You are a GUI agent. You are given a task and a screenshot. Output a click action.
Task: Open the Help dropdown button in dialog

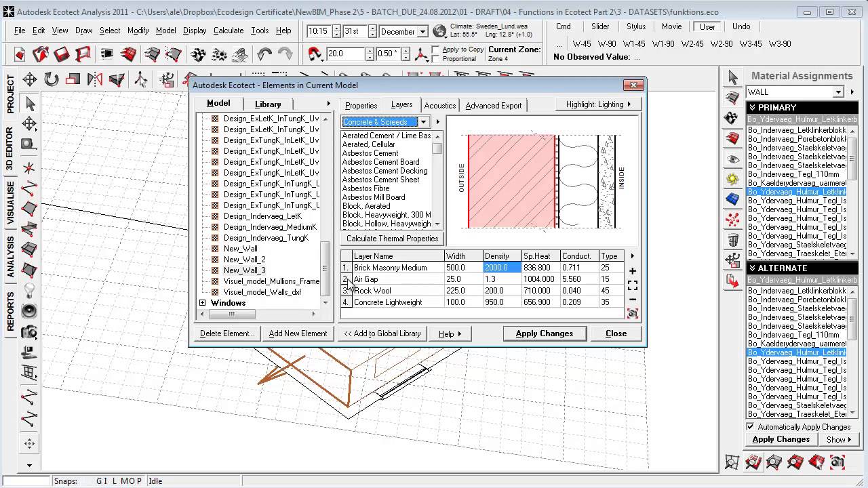(x=450, y=333)
